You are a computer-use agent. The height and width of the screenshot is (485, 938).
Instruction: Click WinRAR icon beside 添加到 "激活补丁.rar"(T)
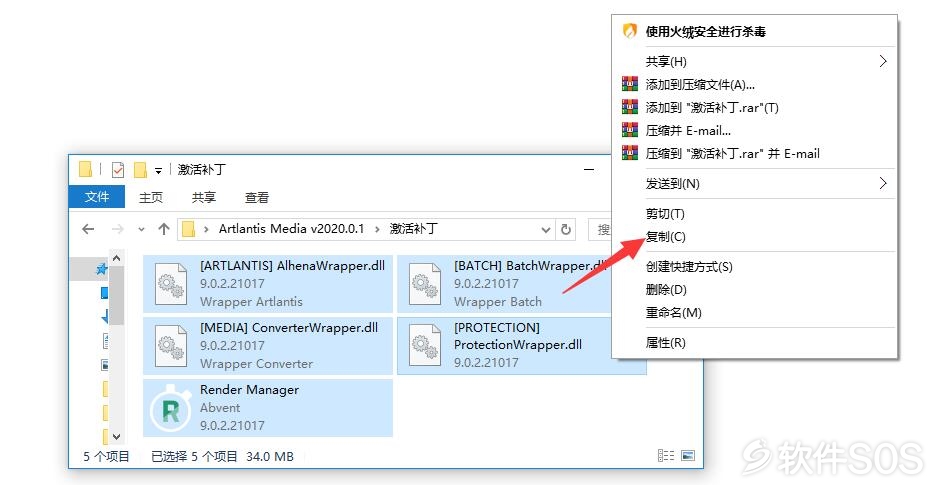630,107
